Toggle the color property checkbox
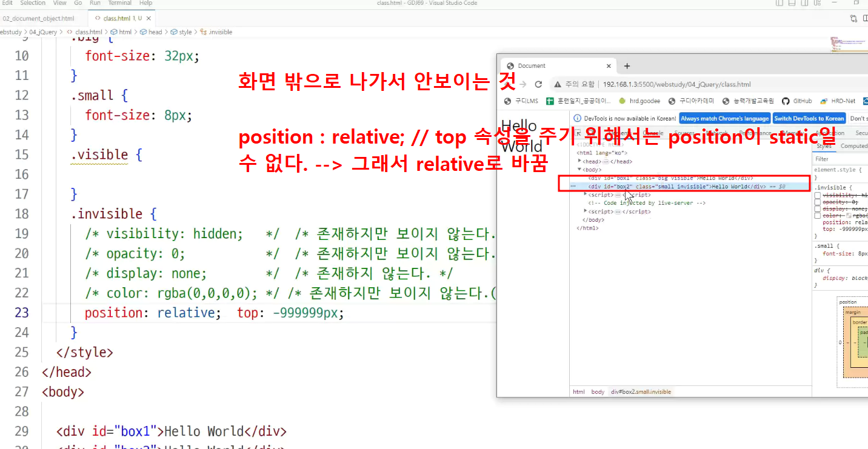Viewport: 868px width, 449px height. point(818,216)
